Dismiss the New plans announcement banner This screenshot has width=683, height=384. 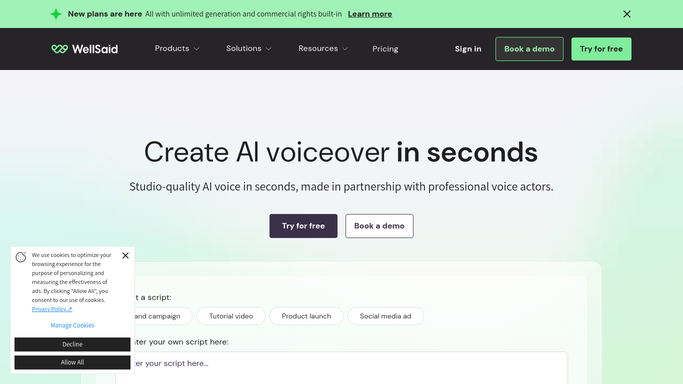click(x=627, y=14)
